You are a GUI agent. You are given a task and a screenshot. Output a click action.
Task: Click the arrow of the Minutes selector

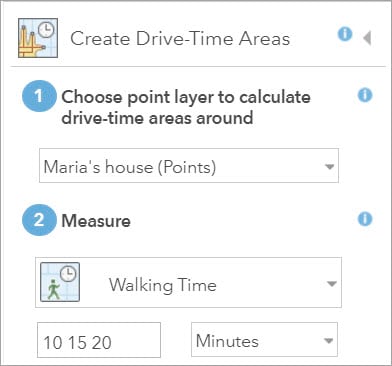[x=328, y=341]
